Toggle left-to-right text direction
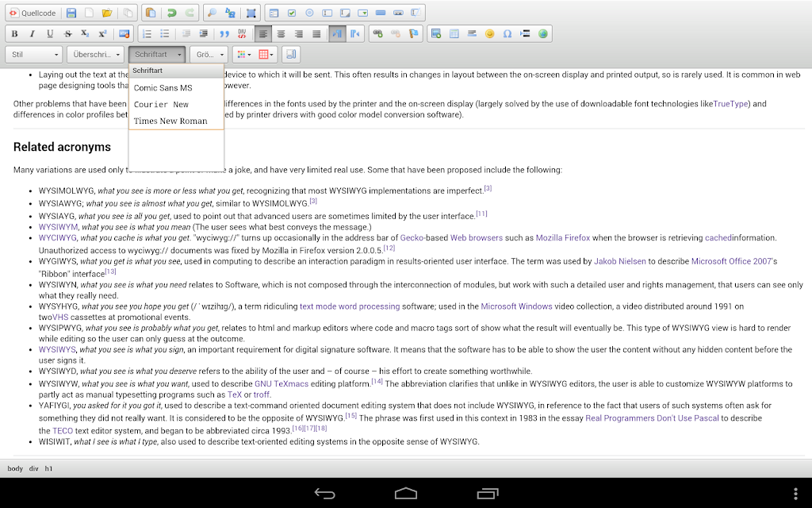Viewport: 812px width, 508px height. pos(337,33)
